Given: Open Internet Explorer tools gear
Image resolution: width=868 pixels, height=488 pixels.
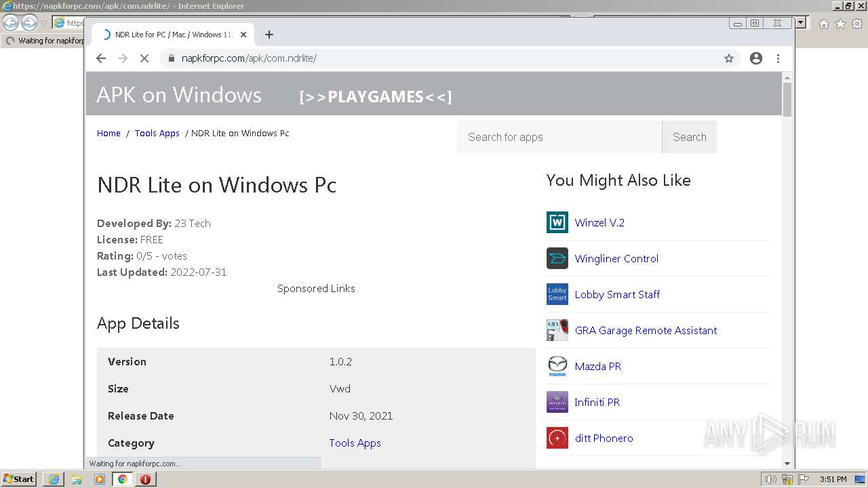Looking at the screenshot, I should (856, 24).
